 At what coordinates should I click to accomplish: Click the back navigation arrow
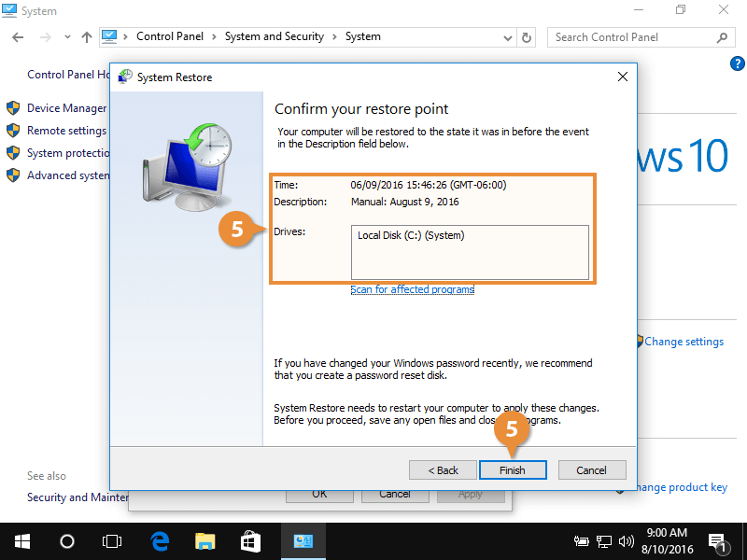click(x=16, y=36)
